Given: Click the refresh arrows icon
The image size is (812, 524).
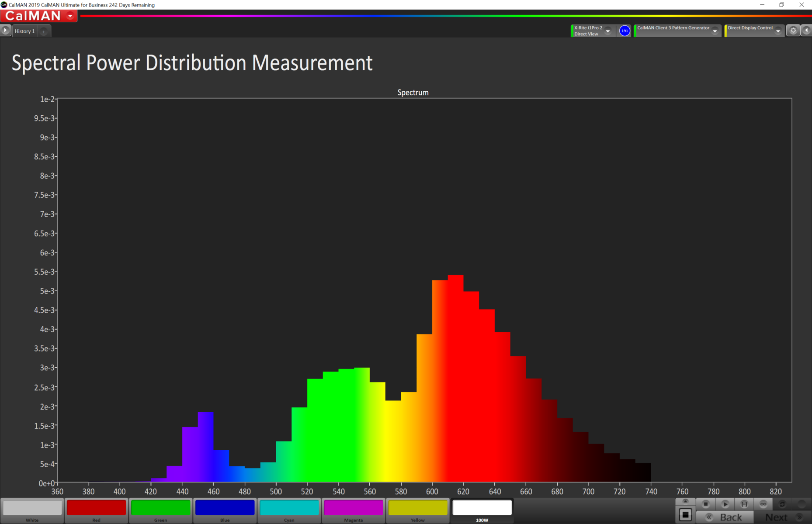Looking at the screenshot, I should click(782, 504).
